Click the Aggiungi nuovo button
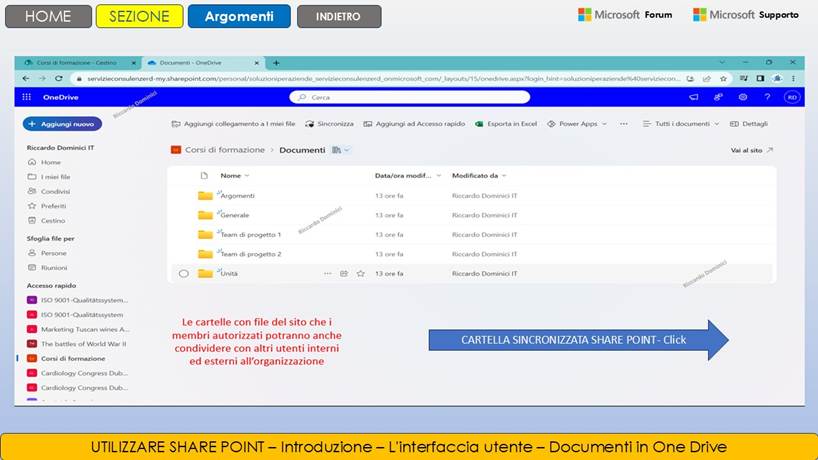 point(62,124)
